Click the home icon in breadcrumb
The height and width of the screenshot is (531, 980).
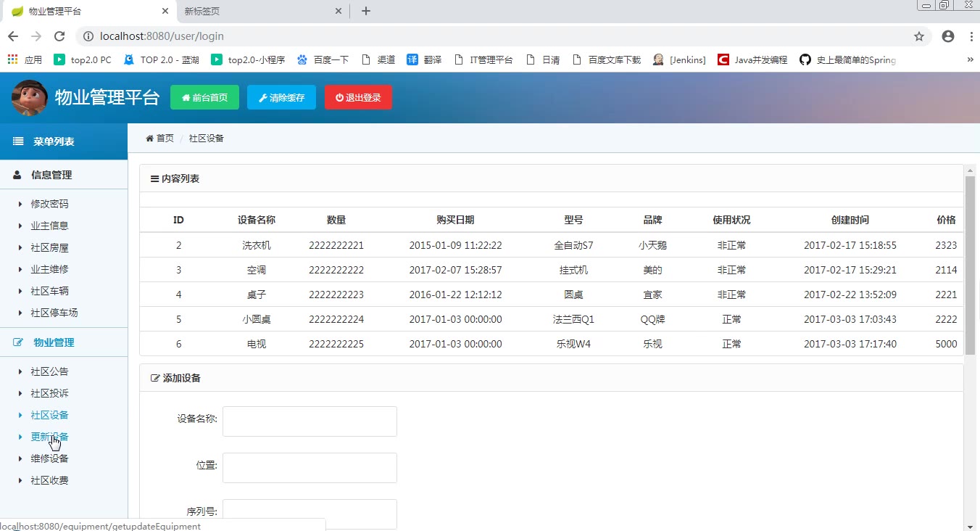[150, 138]
